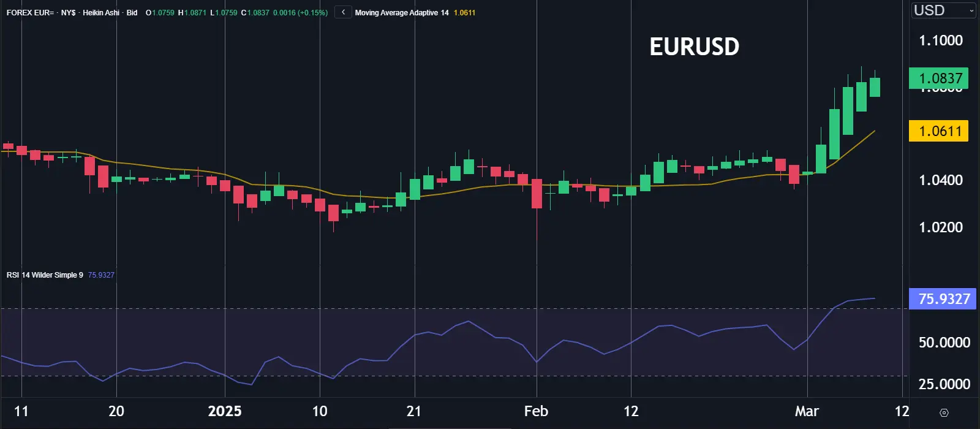Click the FOREX EUR= symbol title
Image resolution: width=980 pixels, height=429 pixels.
(x=30, y=12)
